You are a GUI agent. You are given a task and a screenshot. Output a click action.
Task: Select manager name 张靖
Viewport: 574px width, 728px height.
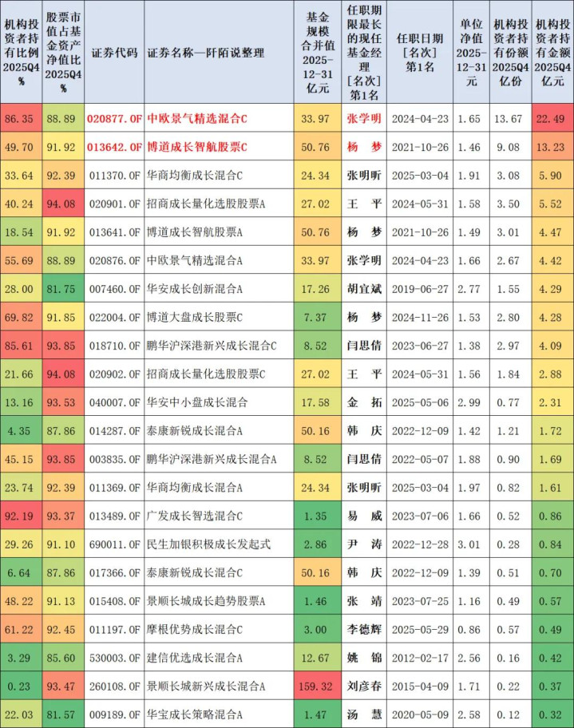click(364, 601)
